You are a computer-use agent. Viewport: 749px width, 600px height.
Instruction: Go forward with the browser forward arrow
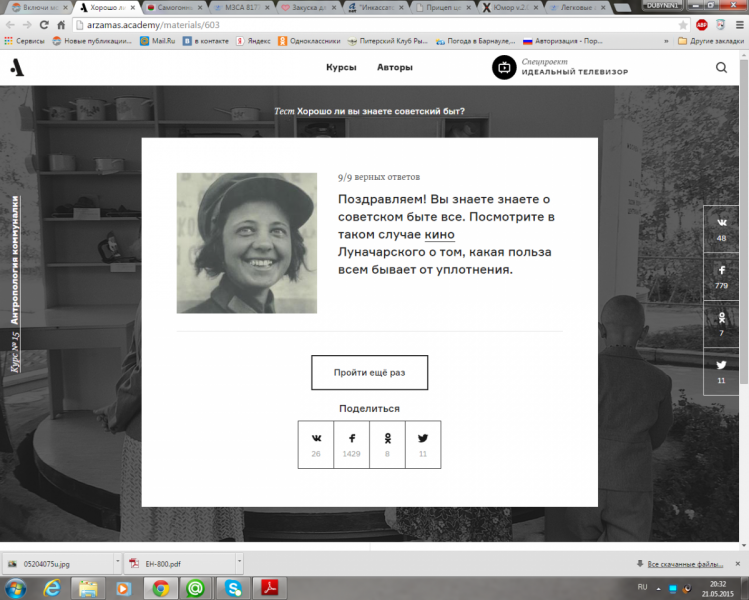(27, 25)
